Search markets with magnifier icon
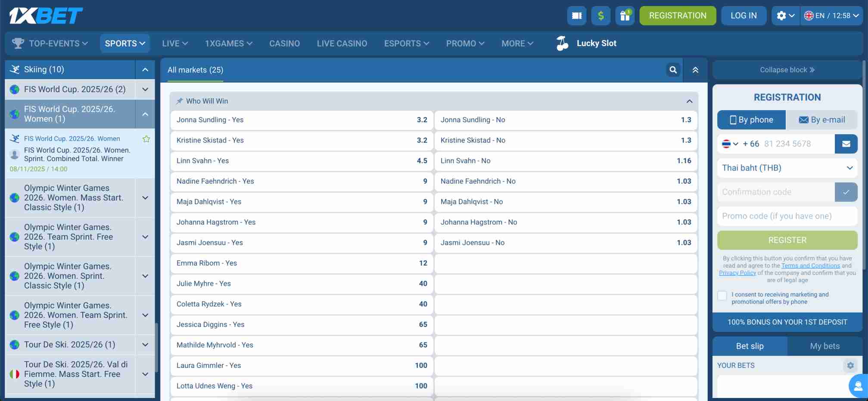The image size is (868, 401). (673, 70)
